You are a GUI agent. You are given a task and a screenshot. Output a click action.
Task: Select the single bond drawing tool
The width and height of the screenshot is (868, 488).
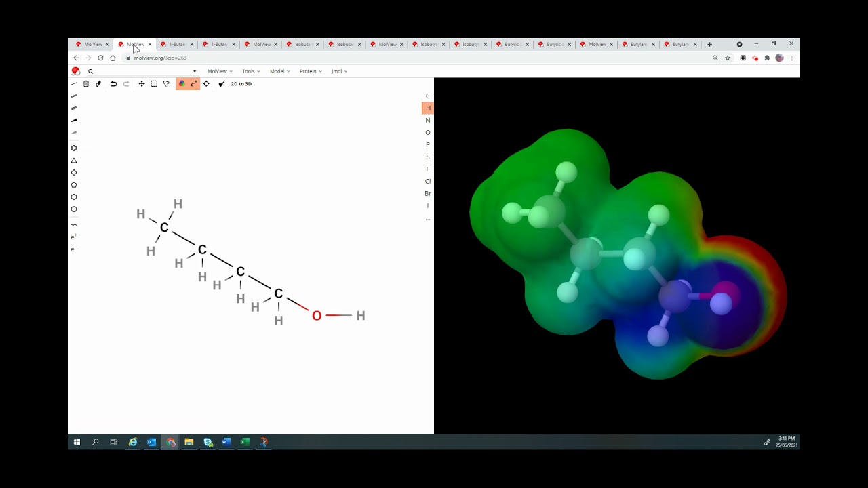(x=74, y=83)
